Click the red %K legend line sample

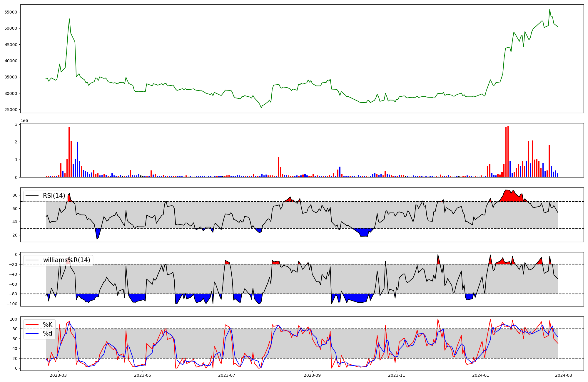point(32,325)
